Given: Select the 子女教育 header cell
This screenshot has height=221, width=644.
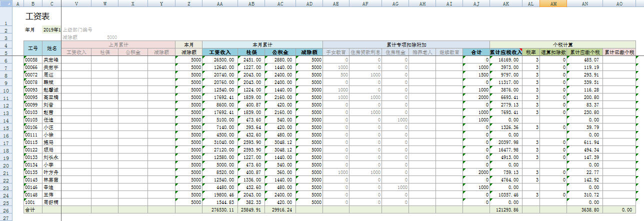Looking at the screenshot, I should point(336,52).
